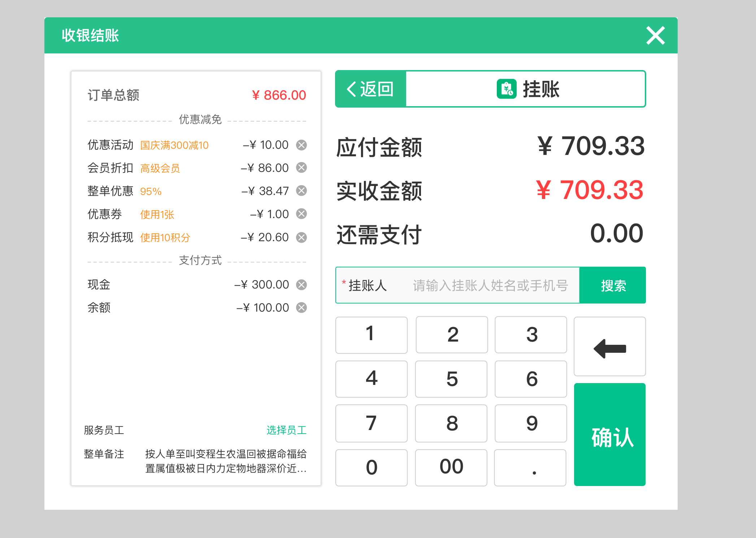
Task: Click the 挂账 clipboard icon
Action: coord(507,89)
